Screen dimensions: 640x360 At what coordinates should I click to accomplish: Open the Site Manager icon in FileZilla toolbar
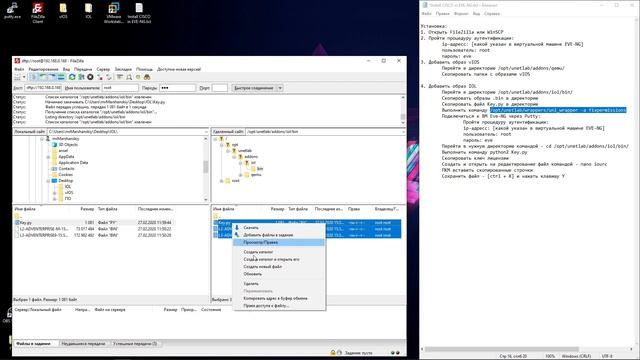pos(17,77)
